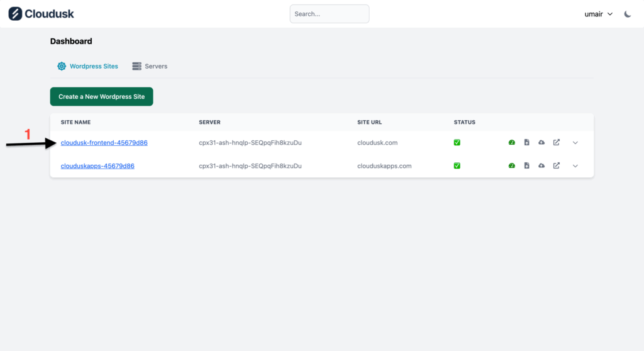The width and height of the screenshot is (644, 351).
Task: Focus the Search input field
Action: click(329, 14)
